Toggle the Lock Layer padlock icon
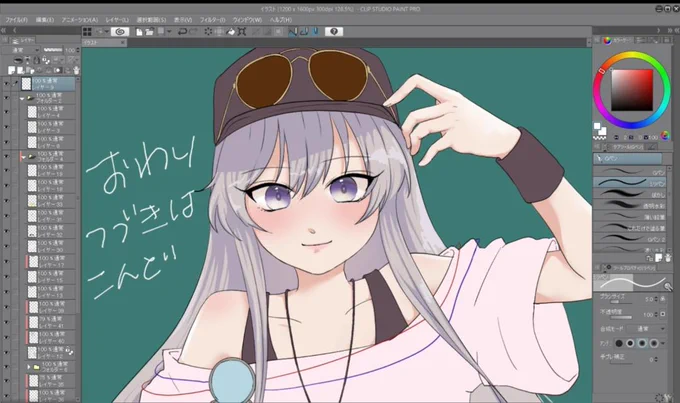Image resolution: width=680 pixels, height=403 pixels. point(36,60)
